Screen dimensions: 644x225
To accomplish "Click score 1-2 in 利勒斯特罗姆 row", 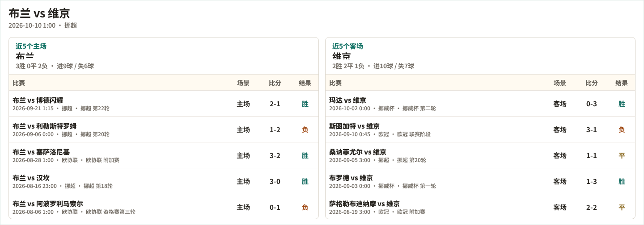I will click(x=275, y=129).
